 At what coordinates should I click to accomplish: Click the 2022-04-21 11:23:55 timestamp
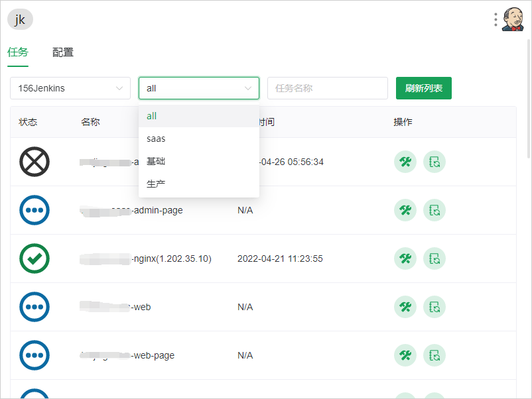[x=280, y=258]
